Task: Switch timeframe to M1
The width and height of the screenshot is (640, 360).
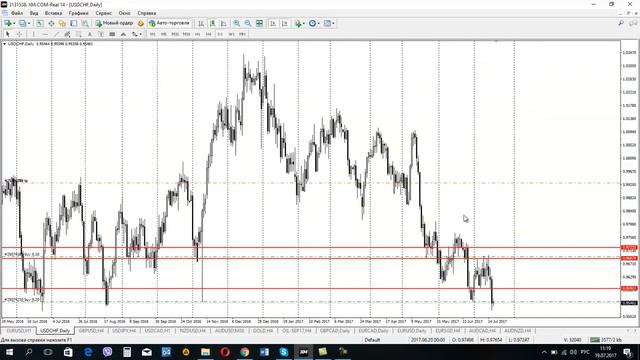Action: 152,34
